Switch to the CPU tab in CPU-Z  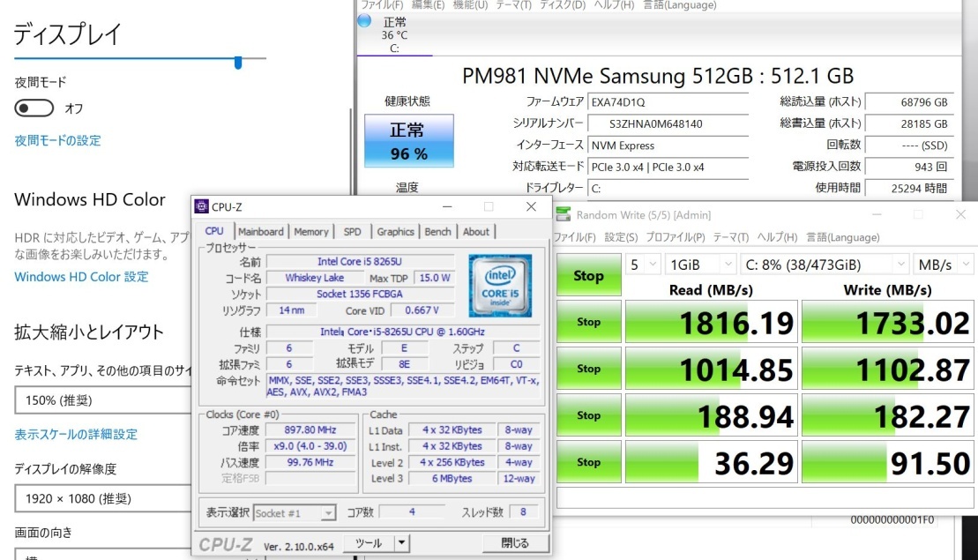(214, 231)
